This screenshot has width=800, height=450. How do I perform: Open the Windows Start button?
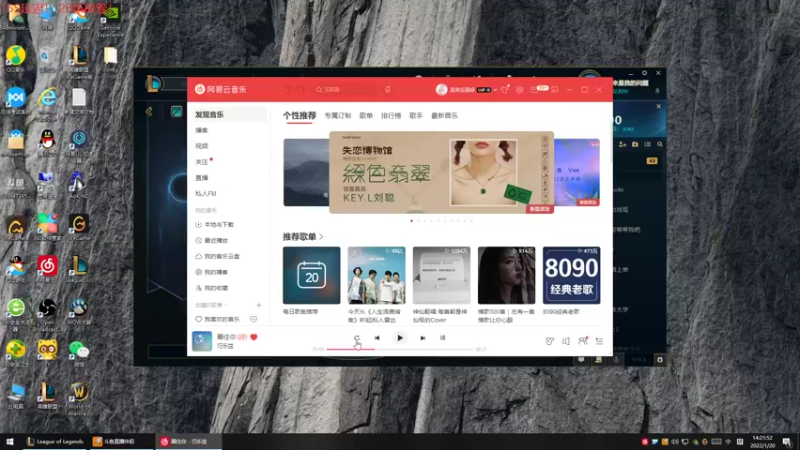(10, 441)
